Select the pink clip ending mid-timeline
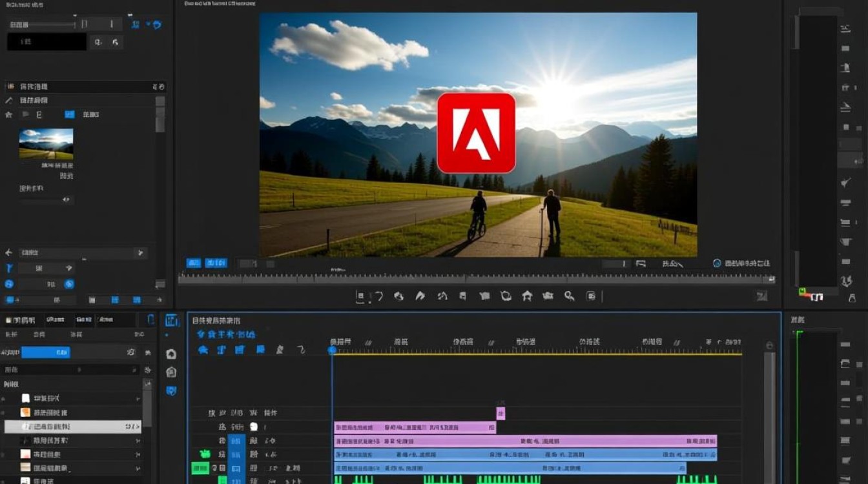The width and height of the screenshot is (868, 484). pyautogui.click(x=415, y=427)
